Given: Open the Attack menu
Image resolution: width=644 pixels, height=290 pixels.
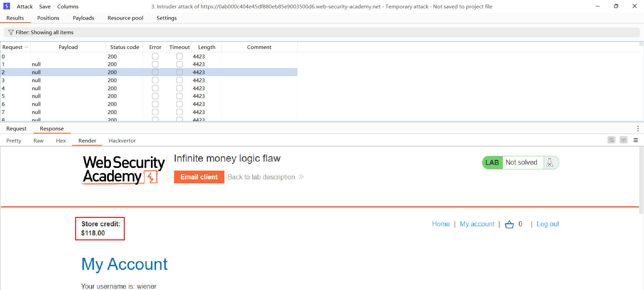Looking at the screenshot, I should click(24, 6).
